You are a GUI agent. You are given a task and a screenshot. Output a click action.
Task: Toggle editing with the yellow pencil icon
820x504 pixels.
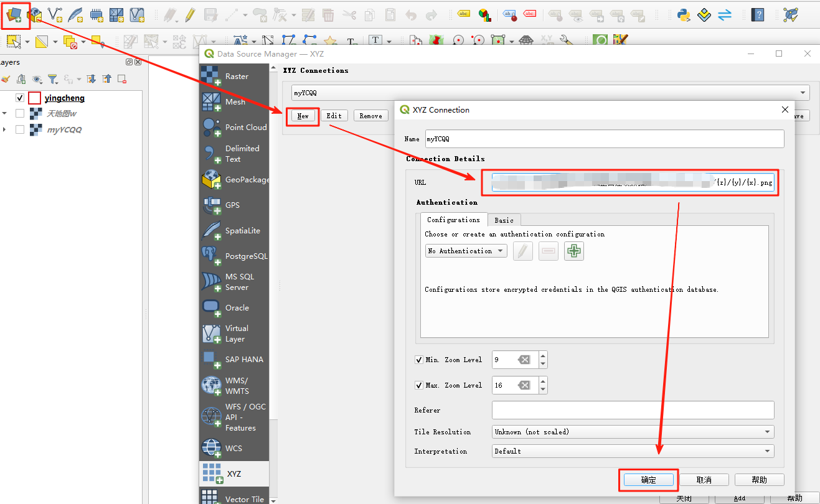(x=190, y=14)
